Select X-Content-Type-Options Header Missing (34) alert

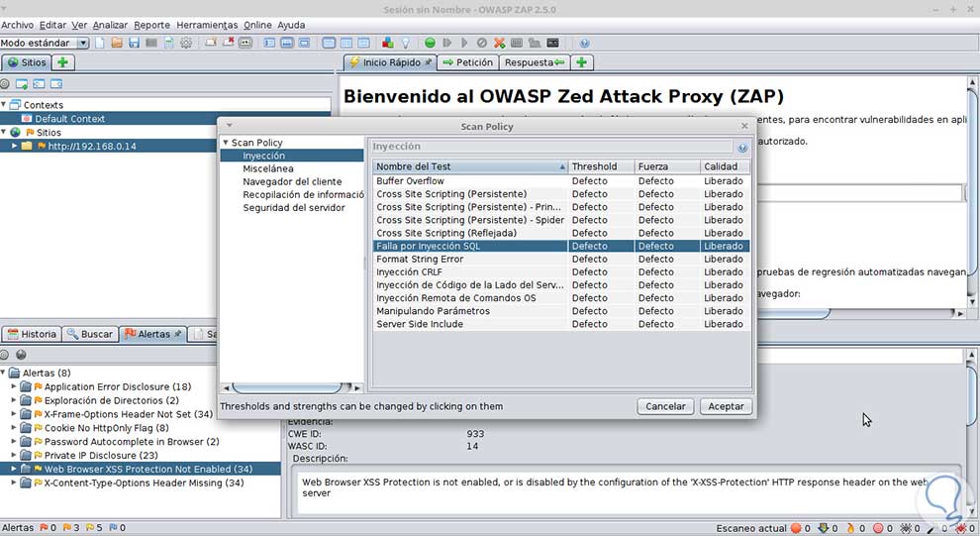click(144, 482)
